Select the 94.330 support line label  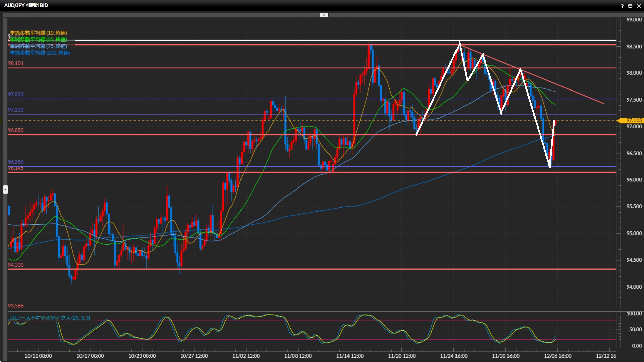(16, 265)
